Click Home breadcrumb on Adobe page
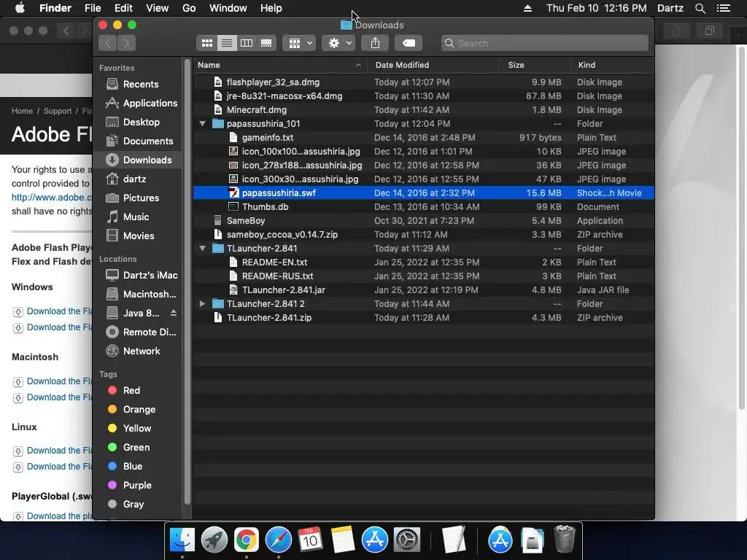Viewport: 747px width, 560px height. point(22,111)
